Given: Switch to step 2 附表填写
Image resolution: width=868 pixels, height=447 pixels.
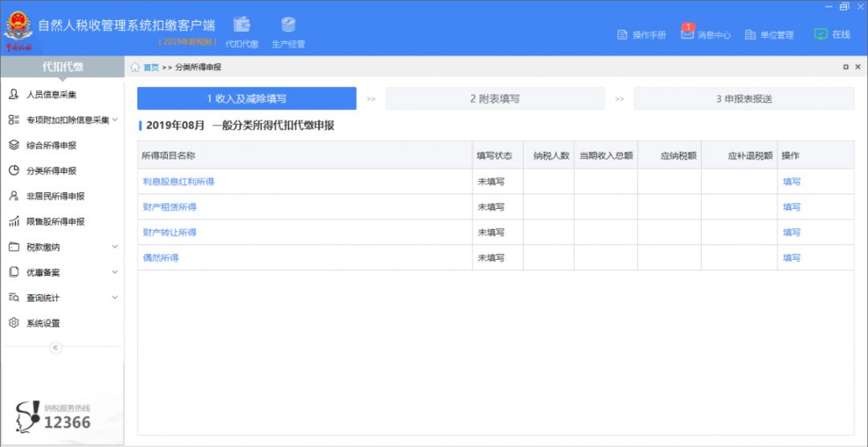Looking at the screenshot, I should 495,99.
